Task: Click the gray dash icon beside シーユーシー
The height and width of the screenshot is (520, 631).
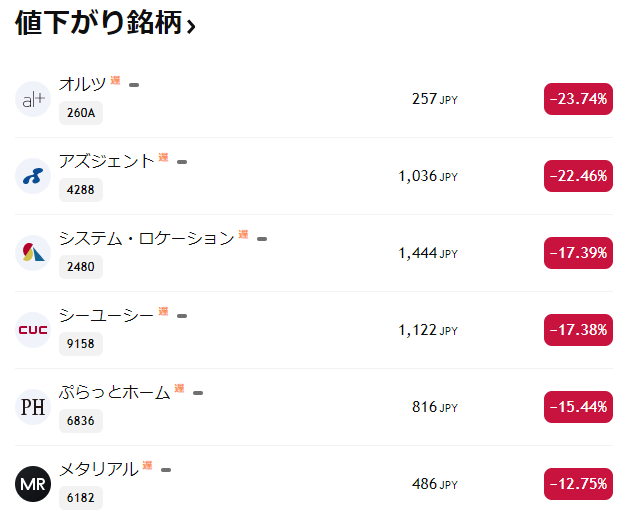Action: 182,316
